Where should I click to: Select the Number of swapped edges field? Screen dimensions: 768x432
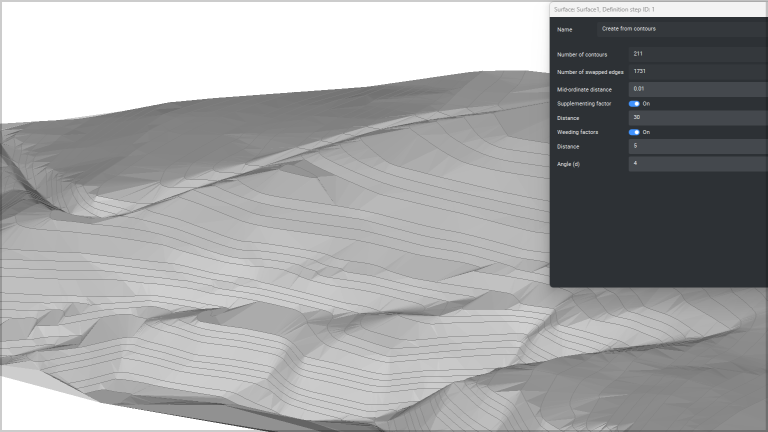click(x=698, y=72)
